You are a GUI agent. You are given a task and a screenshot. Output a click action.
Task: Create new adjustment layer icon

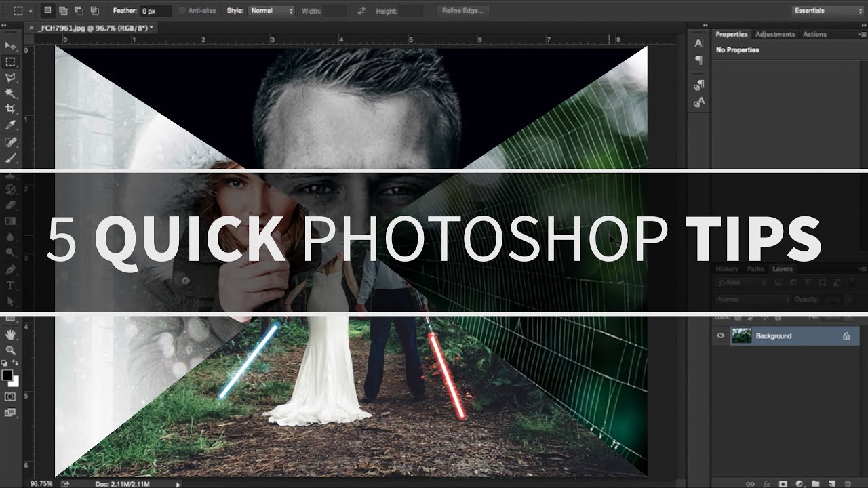coord(800,483)
